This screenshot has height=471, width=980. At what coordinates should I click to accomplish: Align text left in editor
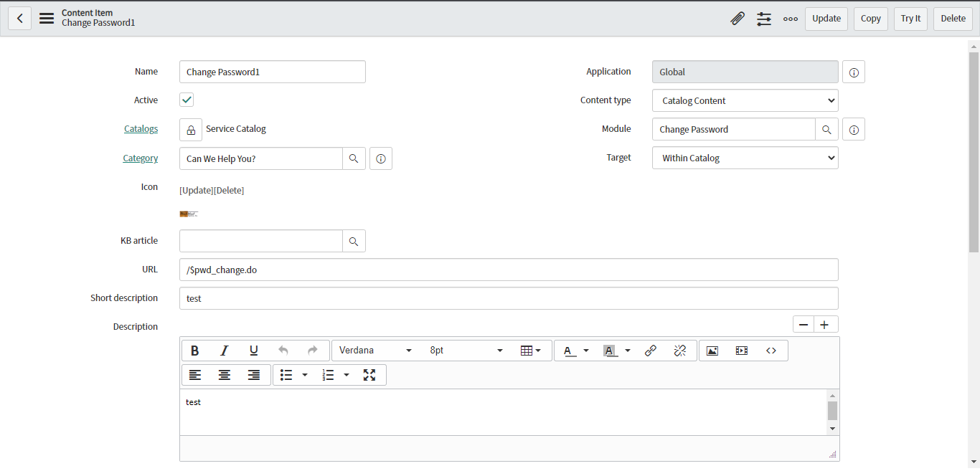tap(195, 375)
